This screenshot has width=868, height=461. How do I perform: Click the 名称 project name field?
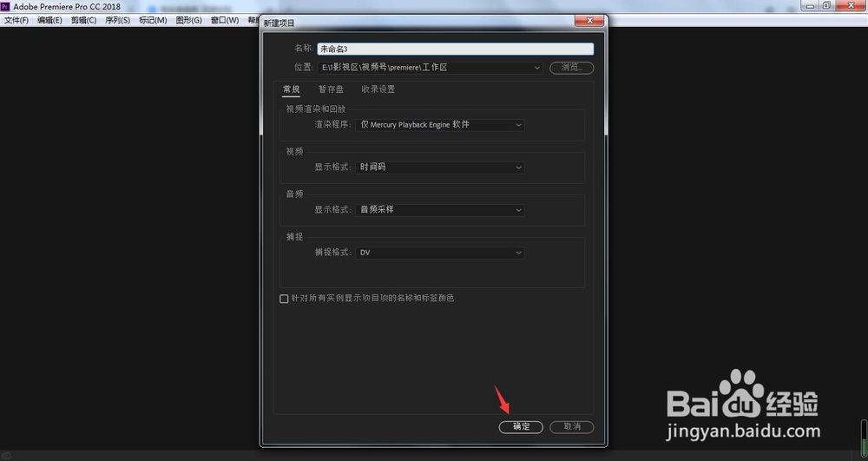(x=455, y=49)
